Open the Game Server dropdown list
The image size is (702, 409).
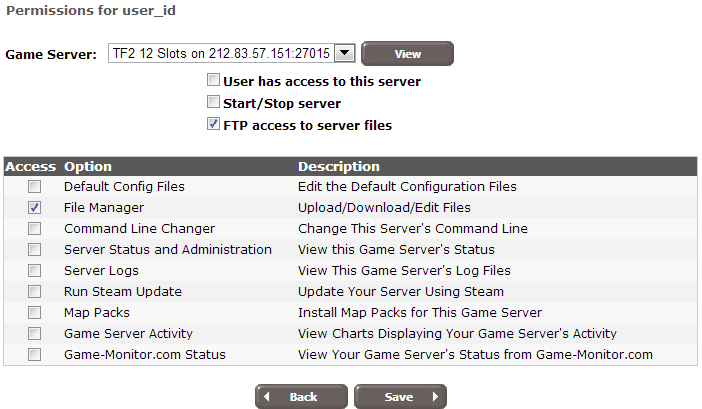pyautogui.click(x=345, y=53)
